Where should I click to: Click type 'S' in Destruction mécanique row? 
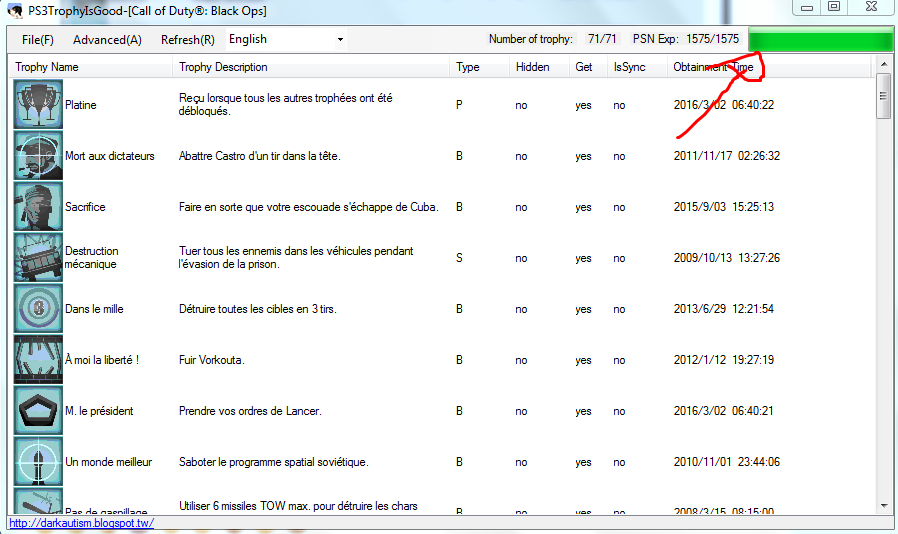(x=459, y=258)
